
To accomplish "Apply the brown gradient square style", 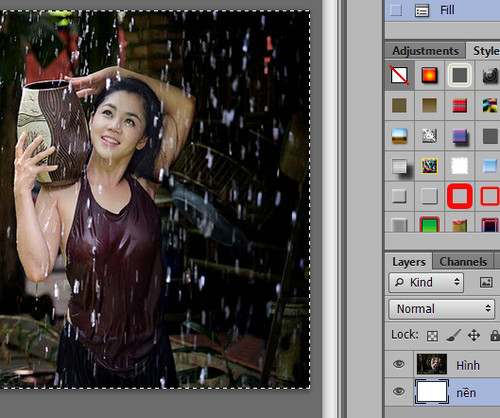I will pos(429,105).
